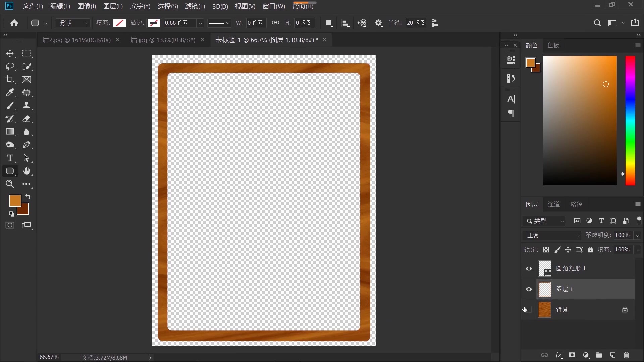The width and height of the screenshot is (644, 362).
Task: Select the Zoom tool
Action: point(10,184)
